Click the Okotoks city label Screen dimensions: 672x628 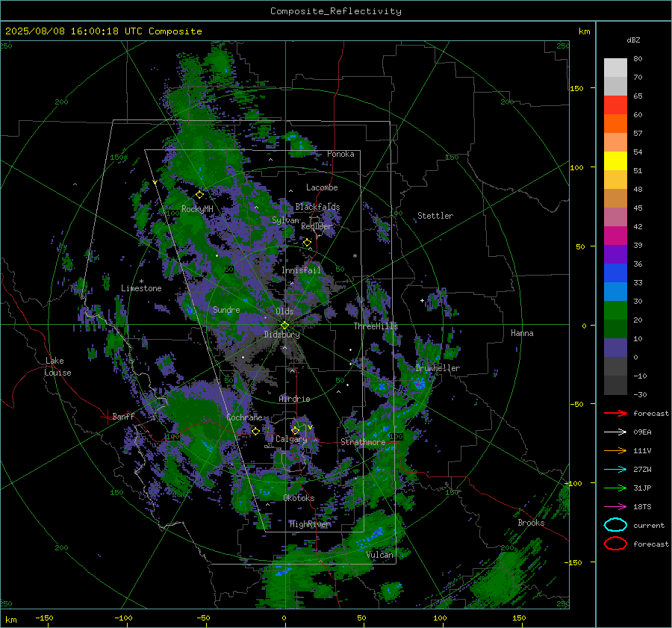[299, 498]
